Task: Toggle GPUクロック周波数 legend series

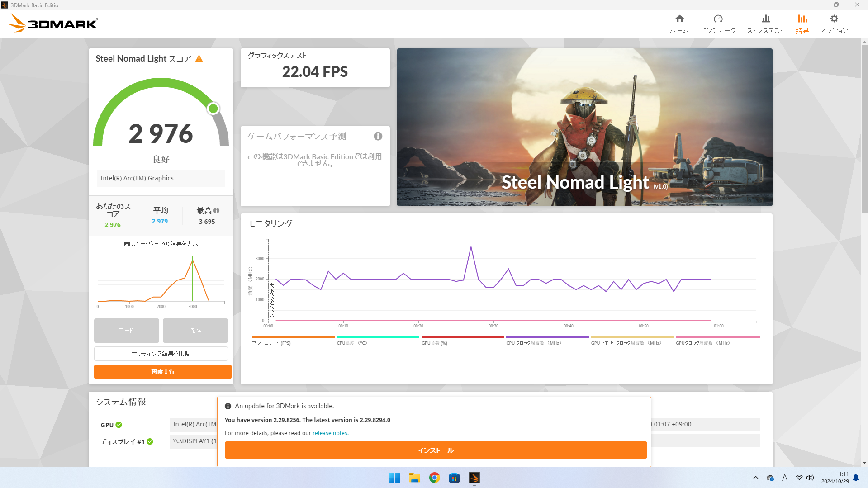Action: pyautogui.click(x=703, y=343)
